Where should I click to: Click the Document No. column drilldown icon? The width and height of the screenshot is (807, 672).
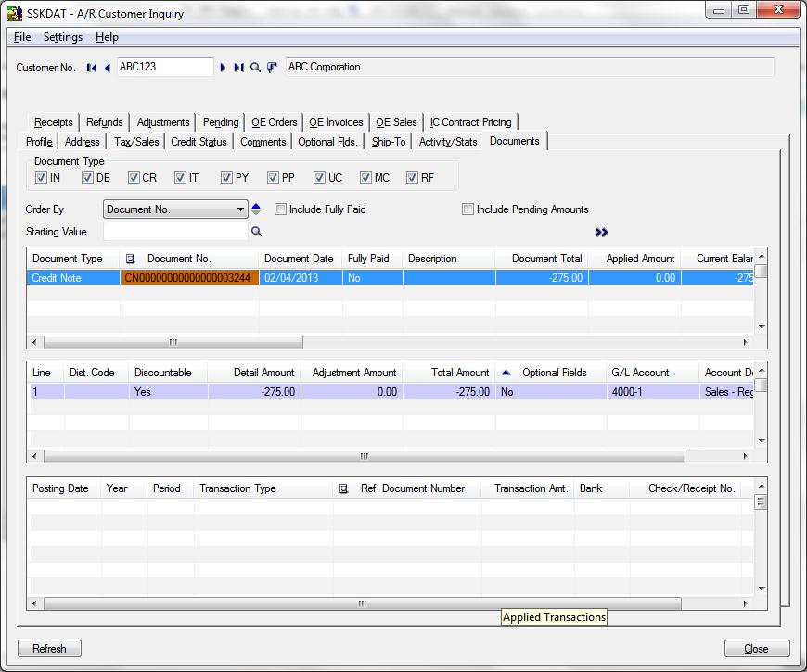pyautogui.click(x=131, y=259)
